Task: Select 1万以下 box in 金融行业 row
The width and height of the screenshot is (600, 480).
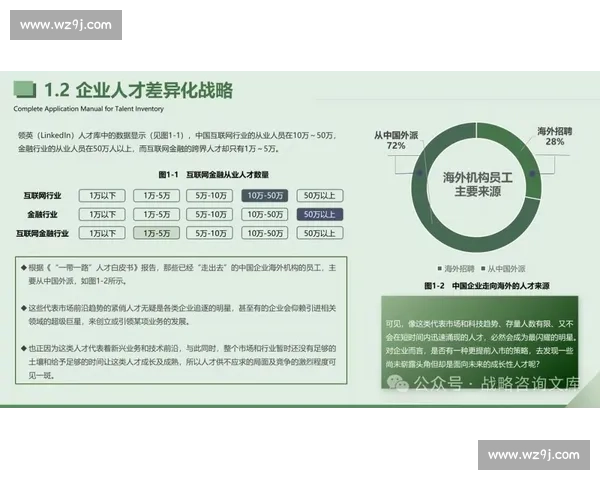Action: point(102,214)
